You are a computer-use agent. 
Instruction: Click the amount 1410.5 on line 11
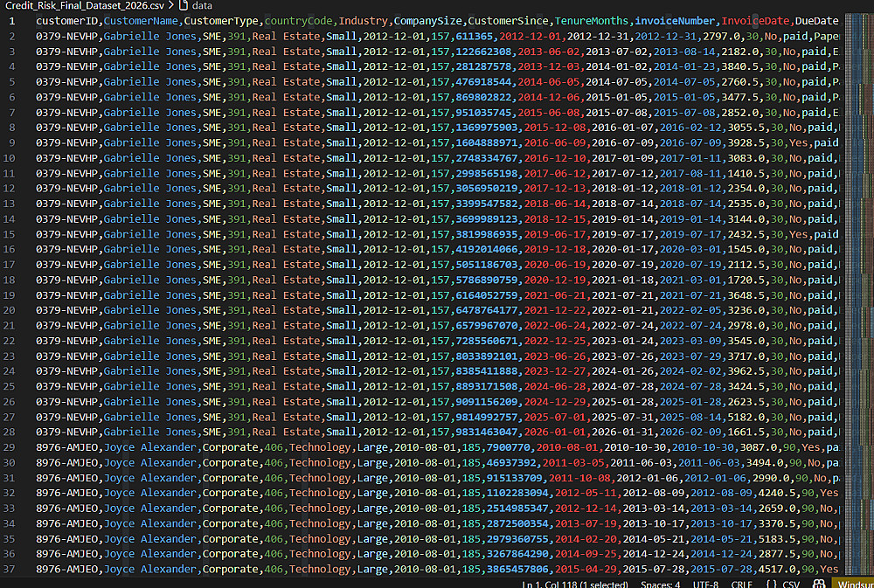746,173
